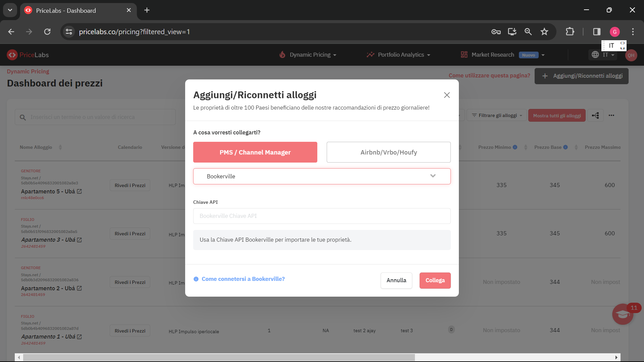Click Rivedi i Prezzi for Apartamento 1
The height and width of the screenshot is (362, 644).
(x=130, y=331)
